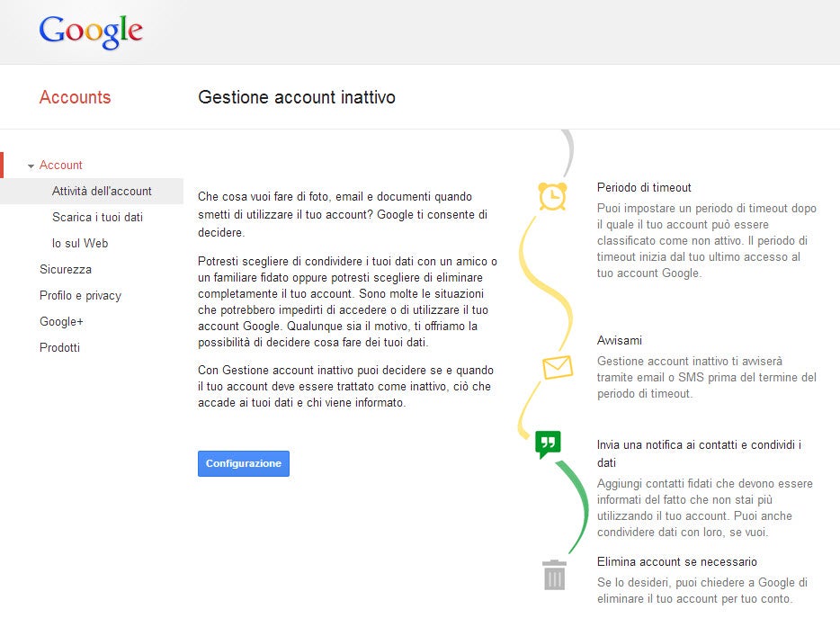
Task: Click the Account sidebar label
Action: 61,165
